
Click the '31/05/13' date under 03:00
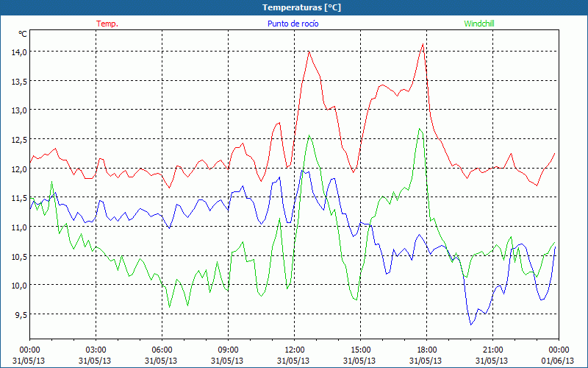pos(95,361)
